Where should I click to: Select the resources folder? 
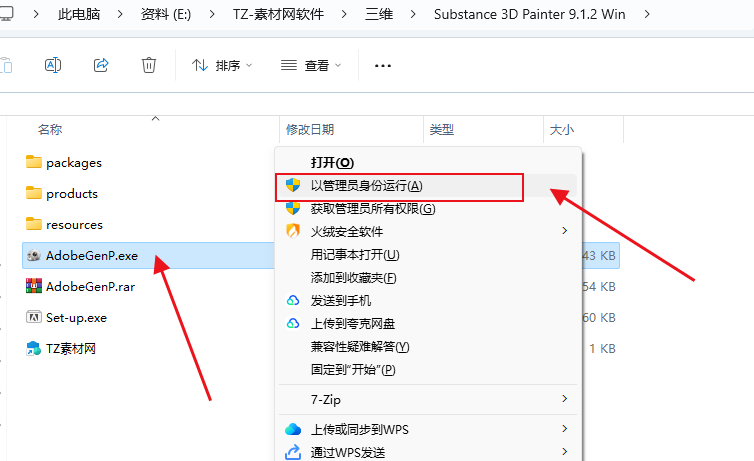74,224
